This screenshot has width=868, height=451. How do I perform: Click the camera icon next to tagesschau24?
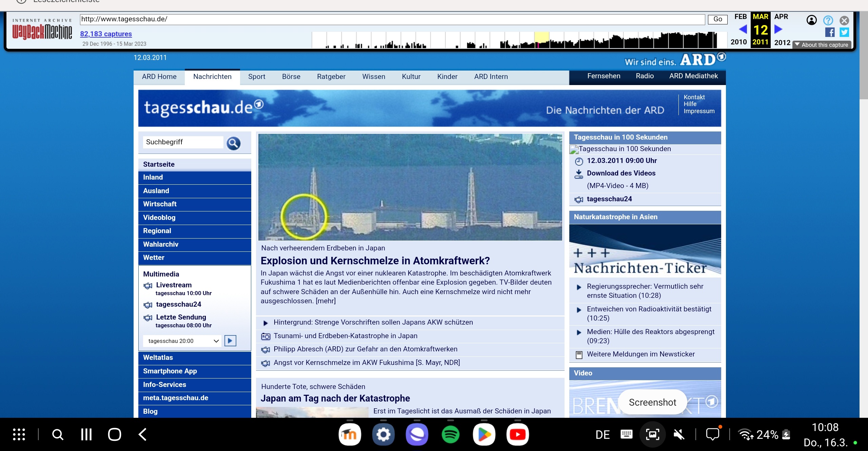pos(579,199)
